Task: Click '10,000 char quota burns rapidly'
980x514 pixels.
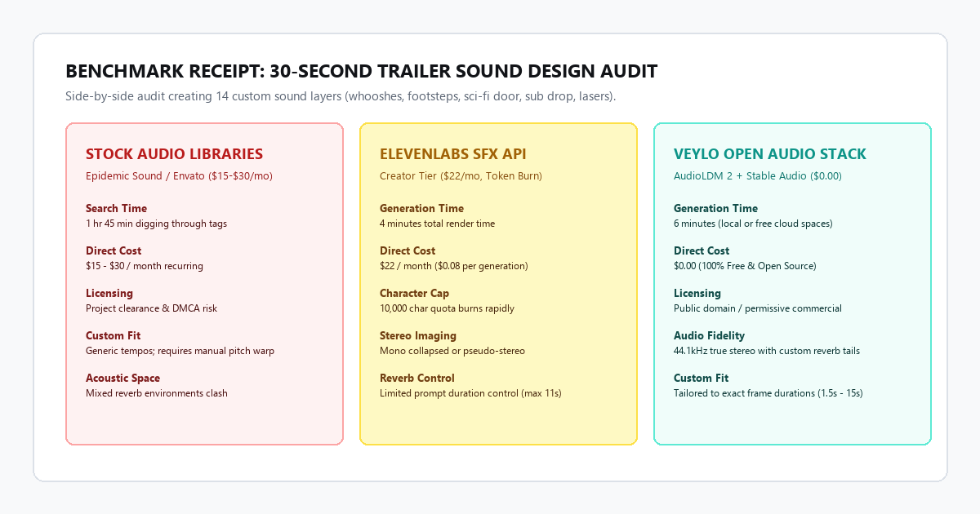Action: tap(447, 308)
